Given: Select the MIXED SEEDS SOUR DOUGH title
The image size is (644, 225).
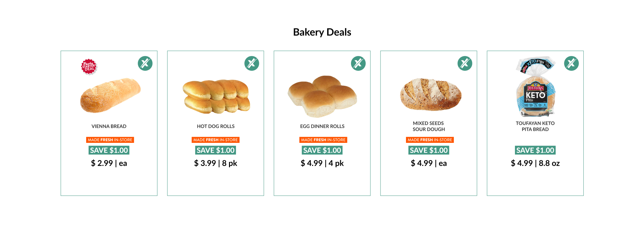Looking at the screenshot, I should 429,126.
